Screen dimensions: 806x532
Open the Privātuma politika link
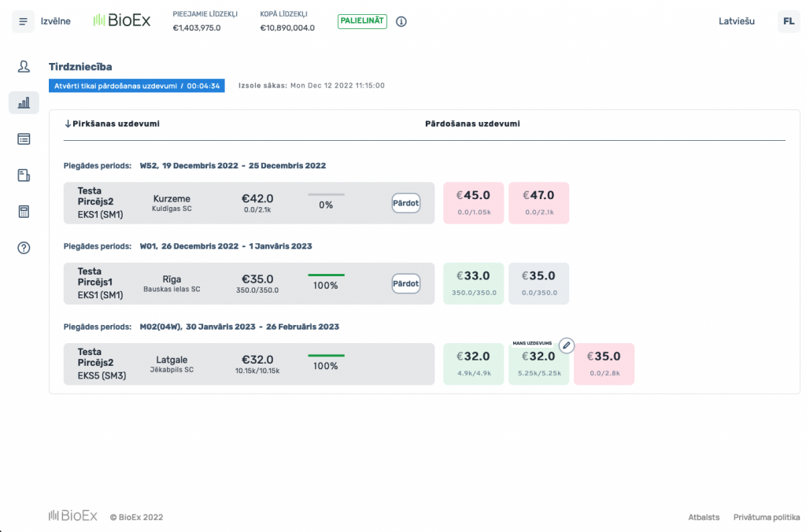click(x=767, y=517)
